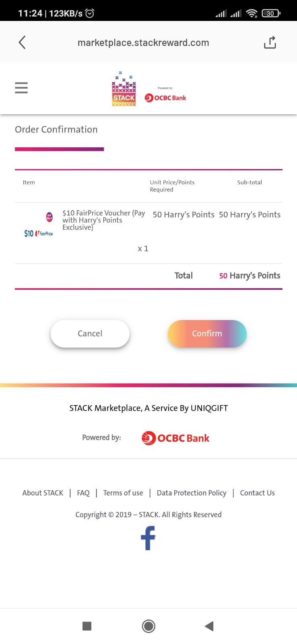Open the Facebook page icon
The width and height of the screenshot is (297, 644).
coord(148,538)
